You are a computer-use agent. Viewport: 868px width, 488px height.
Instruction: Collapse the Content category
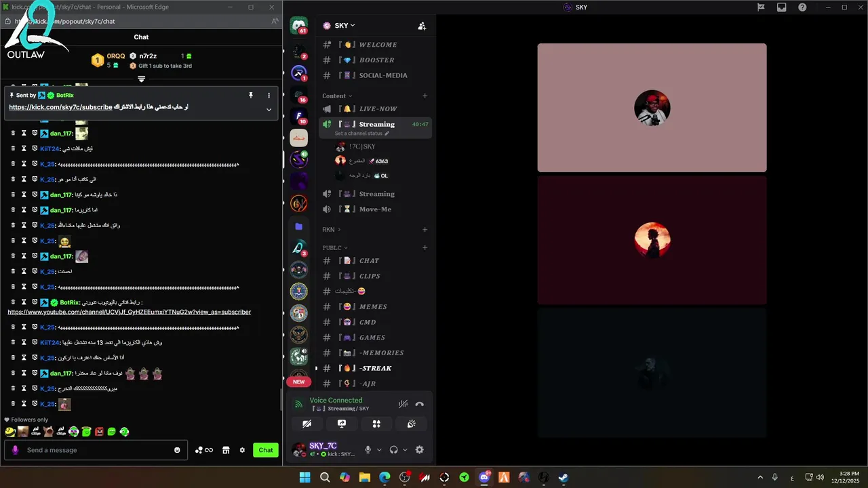[338, 96]
